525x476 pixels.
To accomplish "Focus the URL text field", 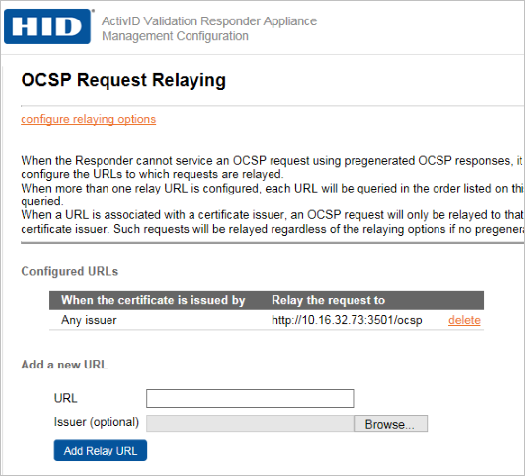I will pos(250,398).
